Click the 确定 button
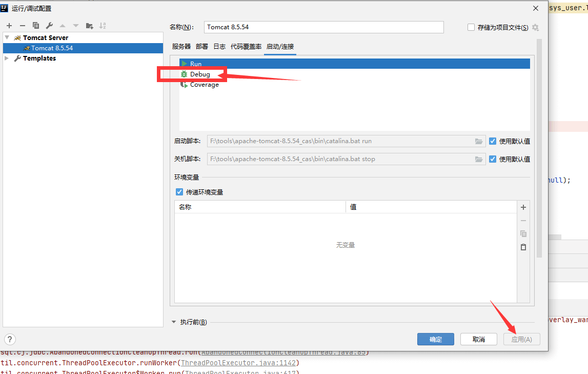Image resolution: width=588 pixels, height=374 pixels. tap(436, 339)
